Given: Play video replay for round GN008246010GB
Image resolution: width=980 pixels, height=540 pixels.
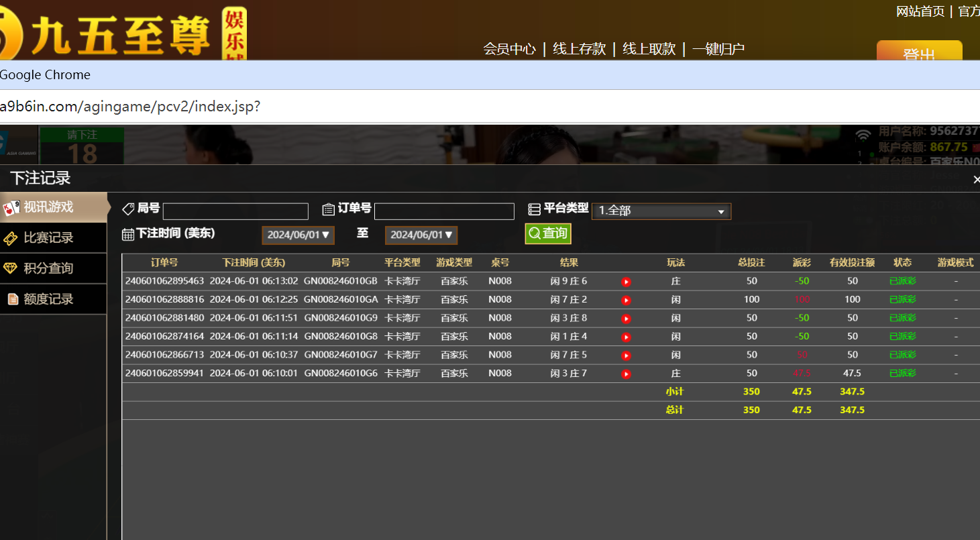Looking at the screenshot, I should pos(626,282).
